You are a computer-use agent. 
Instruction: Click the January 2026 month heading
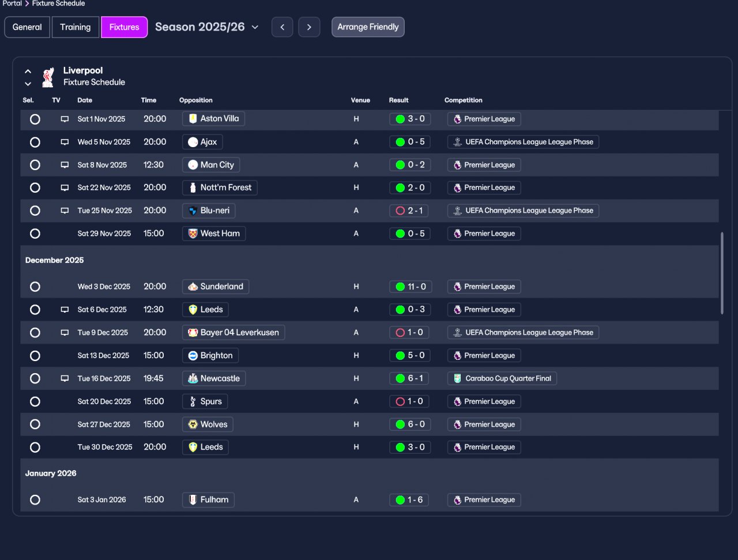[x=51, y=473]
